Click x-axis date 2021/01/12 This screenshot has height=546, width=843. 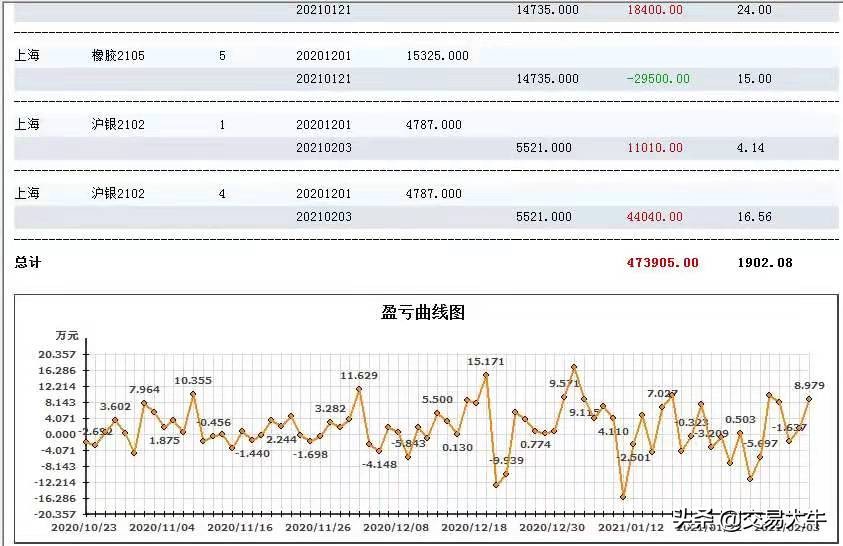(x=631, y=528)
